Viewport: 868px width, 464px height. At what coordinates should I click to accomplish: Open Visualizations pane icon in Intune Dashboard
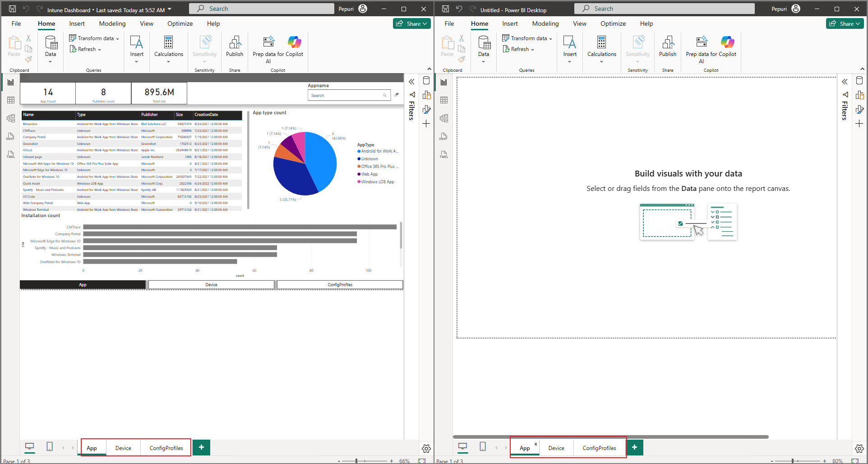pyautogui.click(x=426, y=95)
